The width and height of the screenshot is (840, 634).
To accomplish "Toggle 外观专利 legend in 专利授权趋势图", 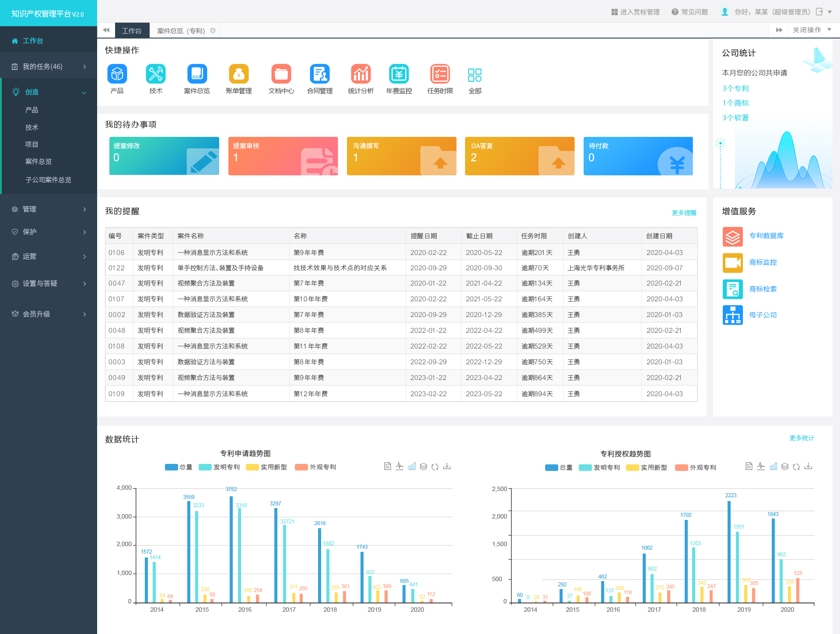I will coord(696,467).
